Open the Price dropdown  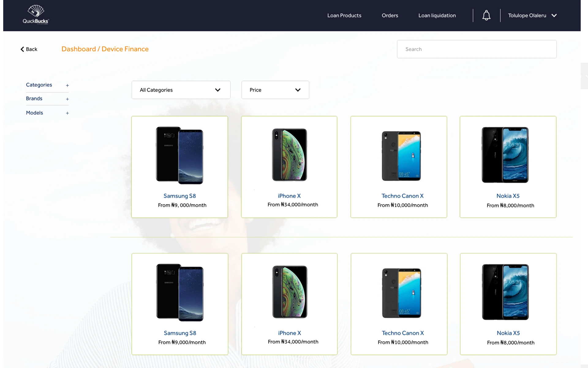coord(275,90)
